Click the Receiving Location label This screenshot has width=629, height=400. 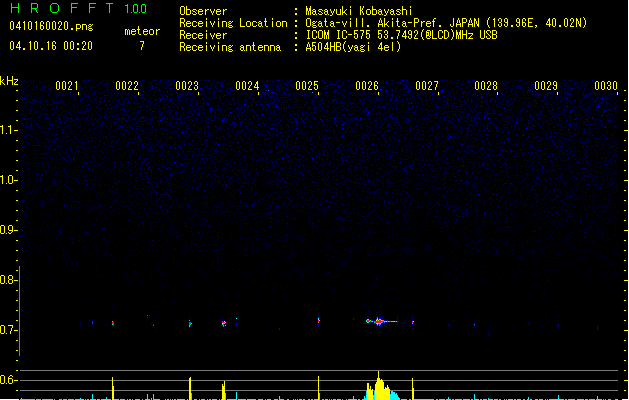click(x=233, y=23)
